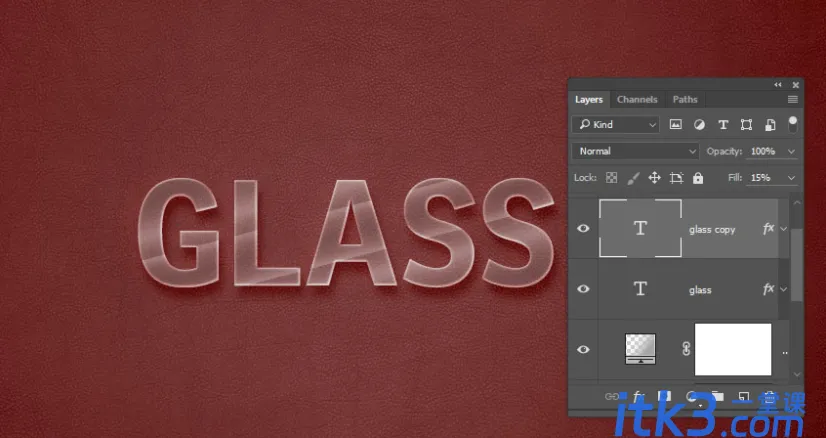Close the Layers panel
Screen dimensions: 826x438
(x=795, y=85)
